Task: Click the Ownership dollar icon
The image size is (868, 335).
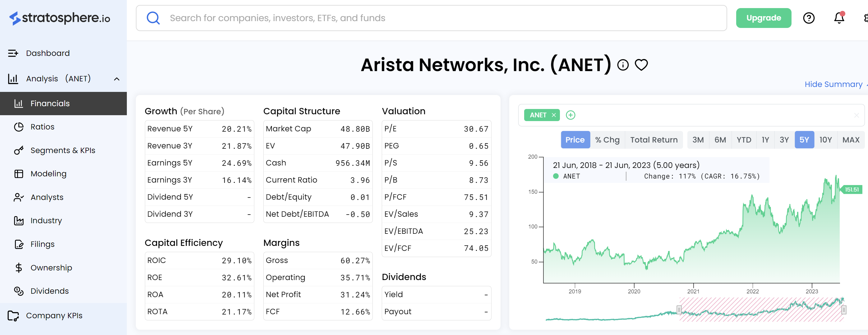Action: click(19, 268)
